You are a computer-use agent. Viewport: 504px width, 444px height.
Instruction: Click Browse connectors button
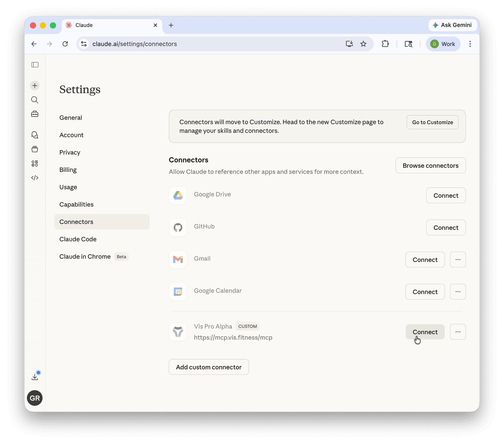tap(430, 166)
